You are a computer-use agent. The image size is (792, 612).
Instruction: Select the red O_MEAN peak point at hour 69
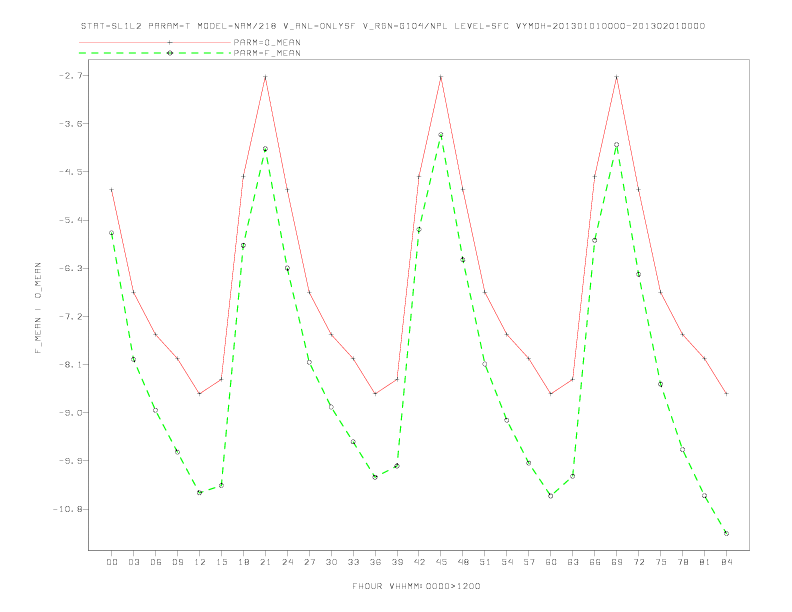point(617,77)
